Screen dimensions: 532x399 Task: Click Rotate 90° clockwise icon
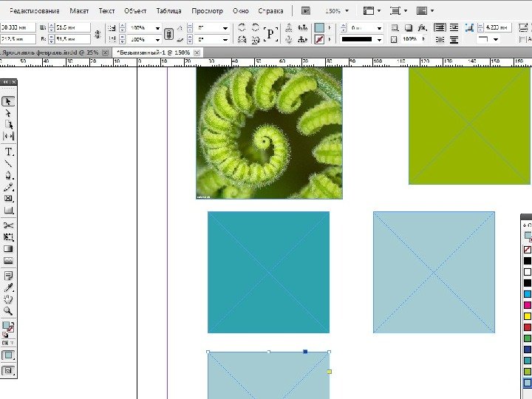pyautogui.click(x=242, y=27)
